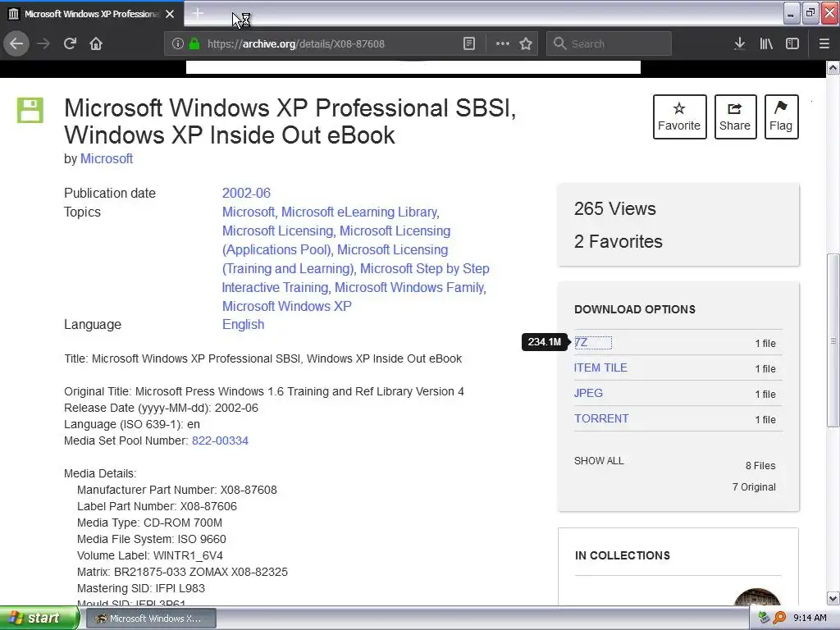Download the 7Z file option
The width and height of the screenshot is (840, 630).
(581, 343)
